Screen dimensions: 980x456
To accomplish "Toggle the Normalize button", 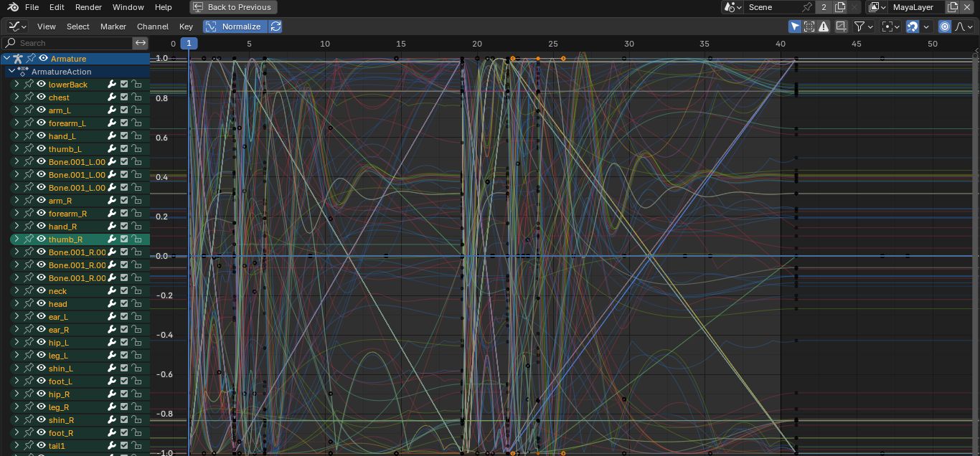I will click(235, 27).
